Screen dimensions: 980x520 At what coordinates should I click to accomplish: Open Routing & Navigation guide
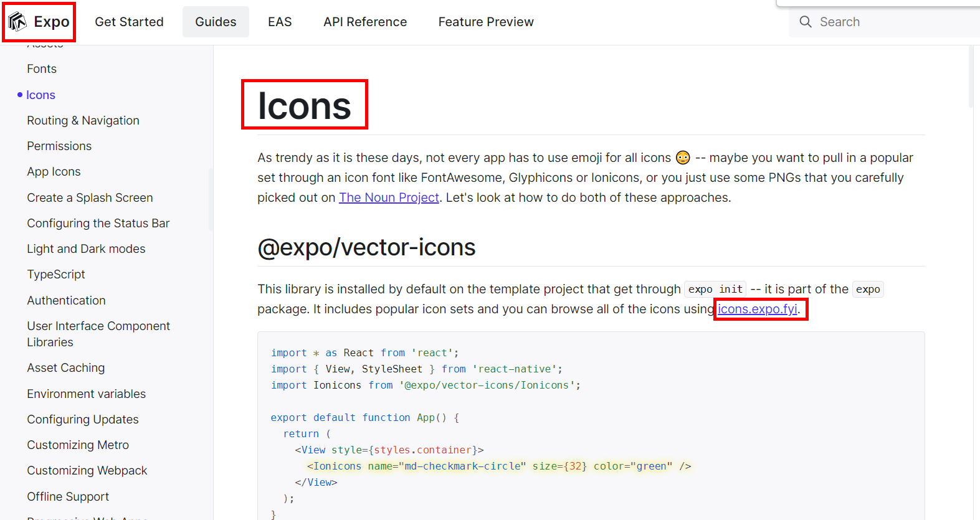(83, 121)
